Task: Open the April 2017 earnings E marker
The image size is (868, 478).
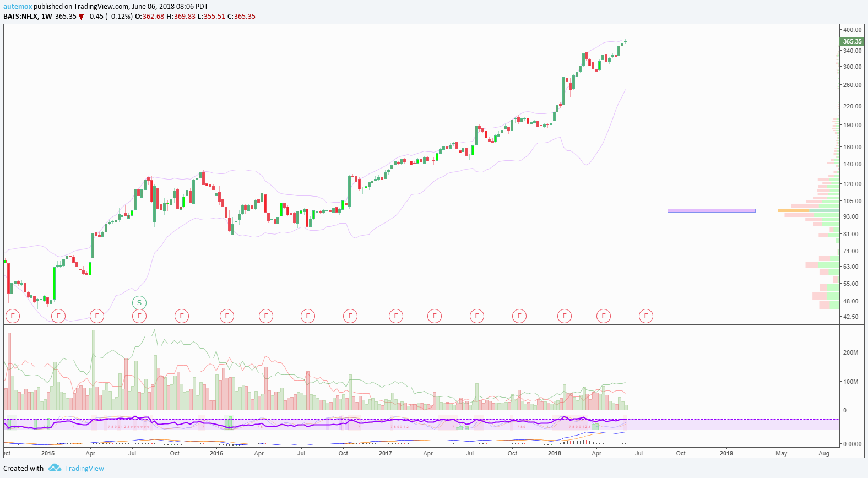Action: coord(435,316)
